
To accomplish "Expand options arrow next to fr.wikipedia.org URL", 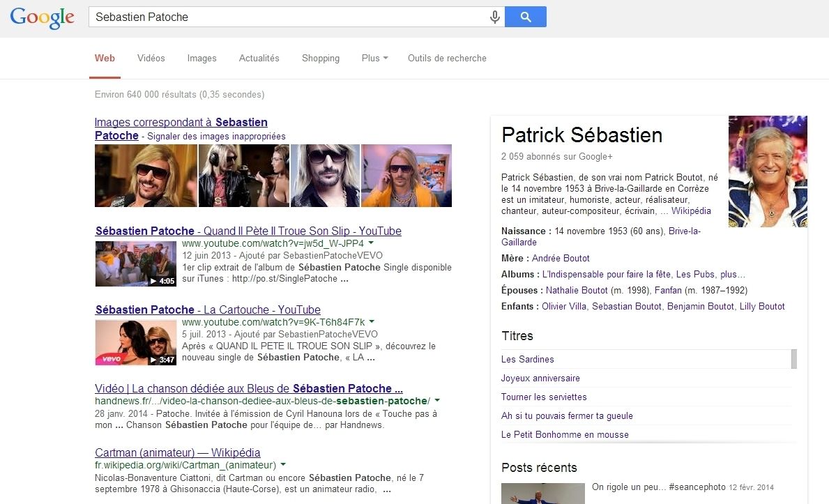I will click(x=283, y=464).
